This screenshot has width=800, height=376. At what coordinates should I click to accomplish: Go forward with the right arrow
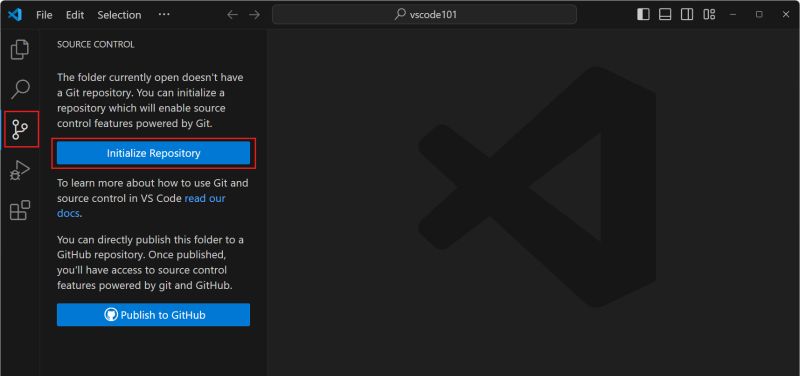254,15
